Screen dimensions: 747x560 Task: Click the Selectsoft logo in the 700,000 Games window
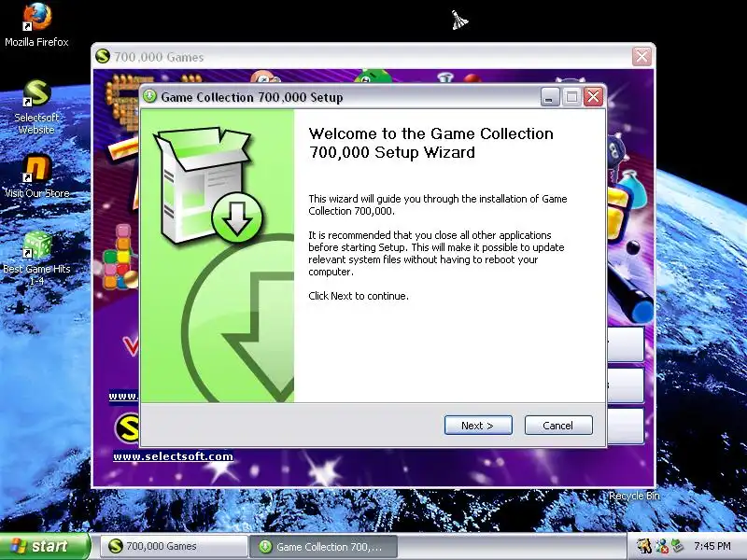tap(127, 428)
